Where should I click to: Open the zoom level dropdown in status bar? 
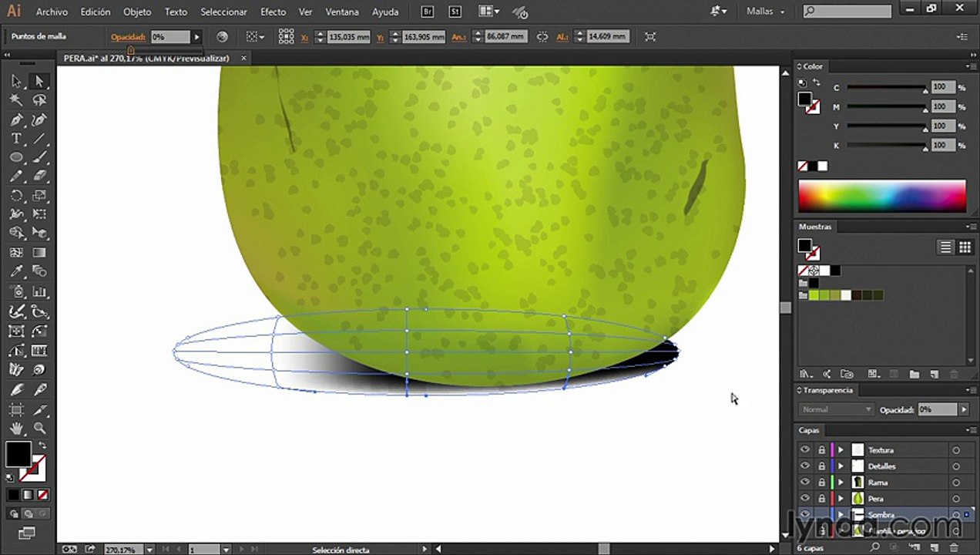[149, 550]
